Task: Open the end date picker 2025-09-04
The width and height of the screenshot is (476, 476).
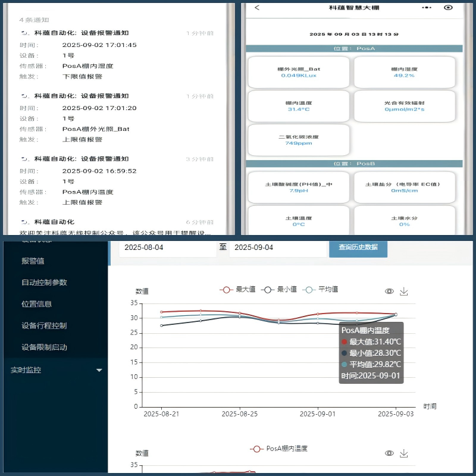Action: pyautogui.click(x=278, y=248)
